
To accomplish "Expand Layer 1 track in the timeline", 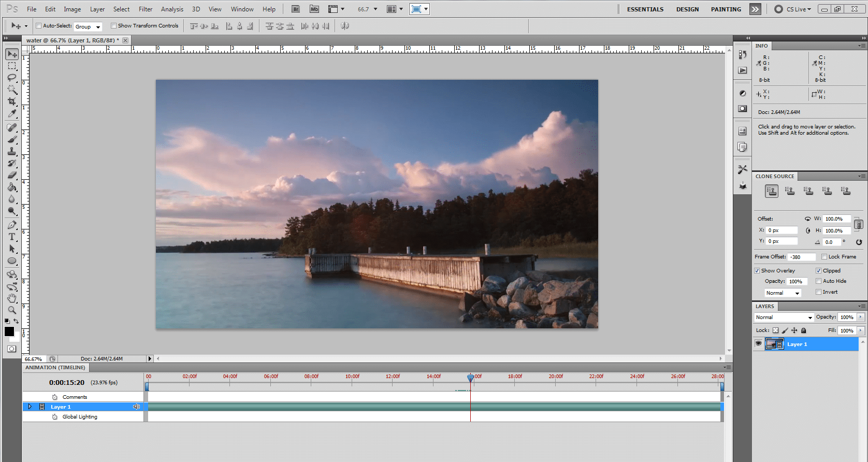I will [x=30, y=407].
